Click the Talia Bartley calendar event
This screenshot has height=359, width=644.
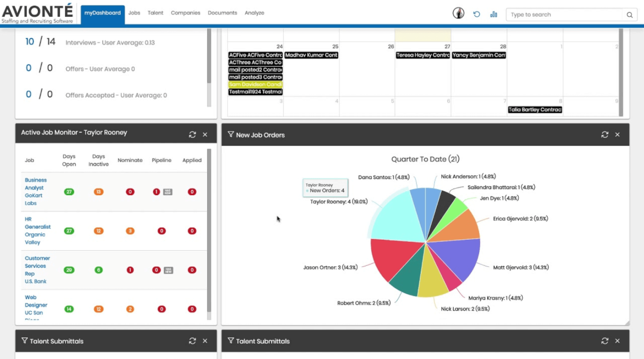pyautogui.click(x=535, y=110)
